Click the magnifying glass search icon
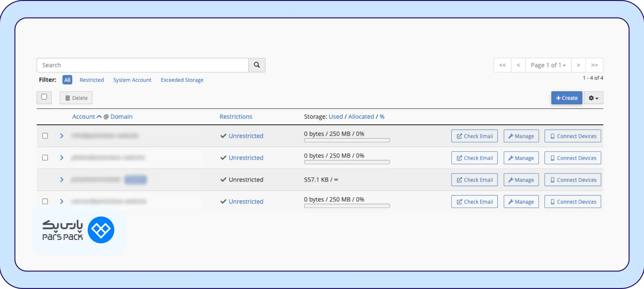This screenshot has width=644, height=289. [x=257, y=65]
